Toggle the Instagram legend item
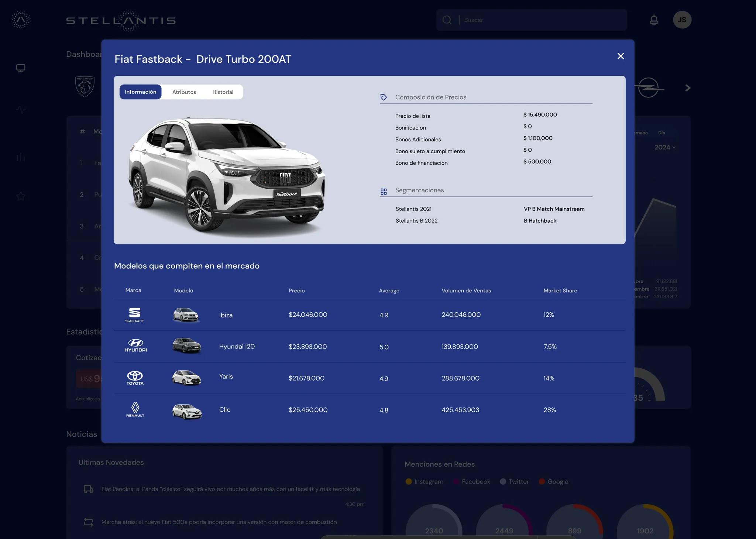756x539 pixels. coord(424,482)
